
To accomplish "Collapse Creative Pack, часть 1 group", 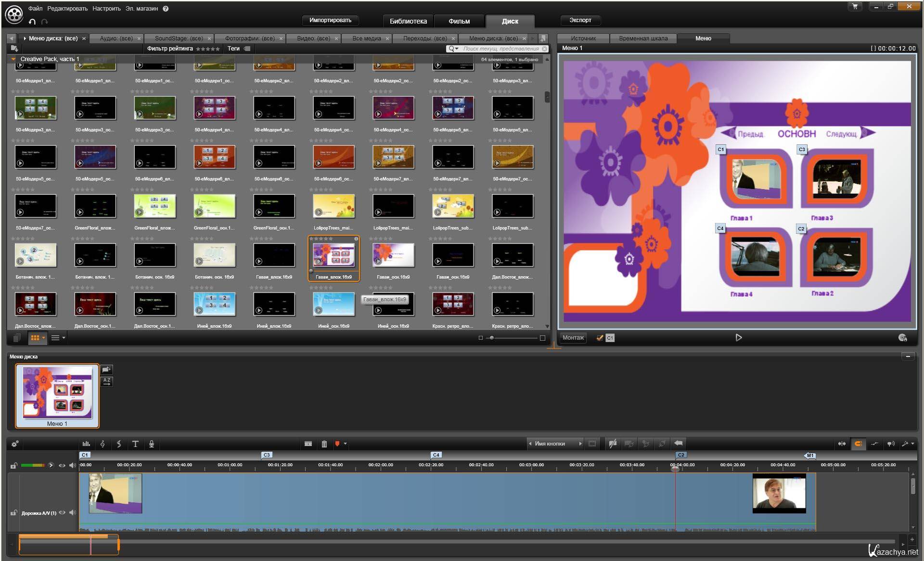I will tap(13, 59).
